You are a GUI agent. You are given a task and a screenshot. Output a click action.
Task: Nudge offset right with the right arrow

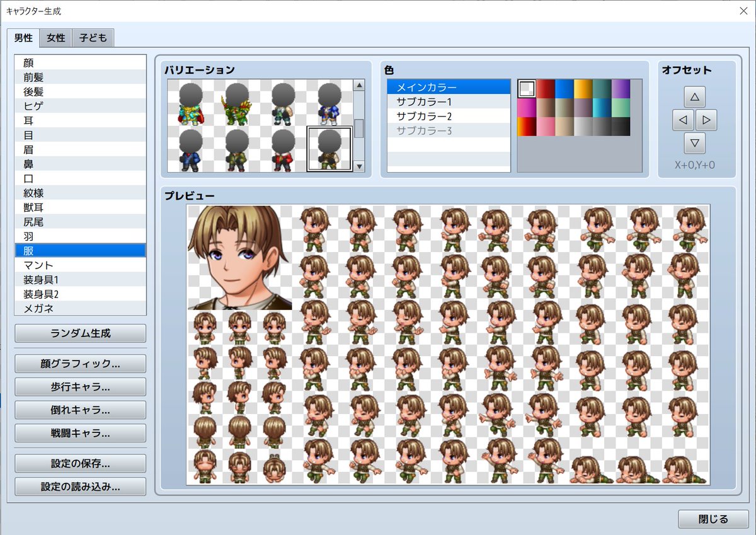706,119
